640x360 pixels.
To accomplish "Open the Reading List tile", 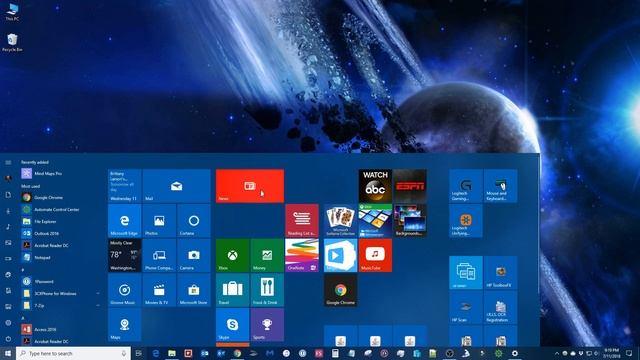I will (x=302, y=221).
